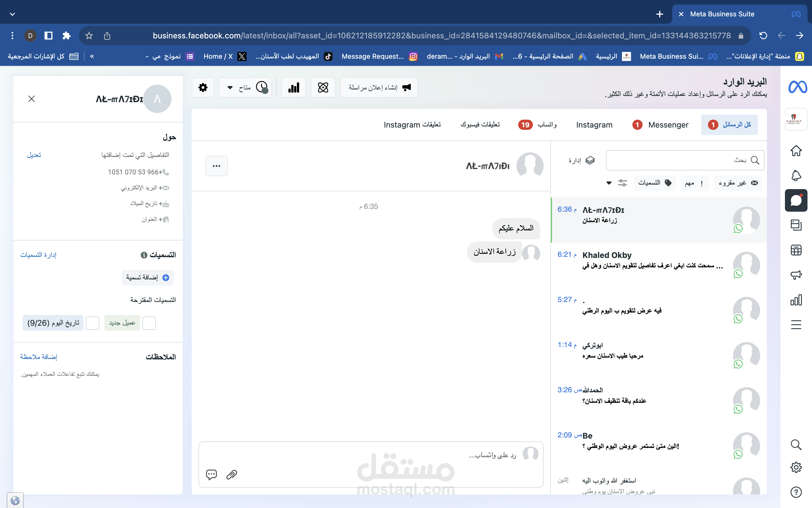This screenshot has width=812, height=508.
Task: Open inbox insights bar chart button
Action: coord(294,88)
